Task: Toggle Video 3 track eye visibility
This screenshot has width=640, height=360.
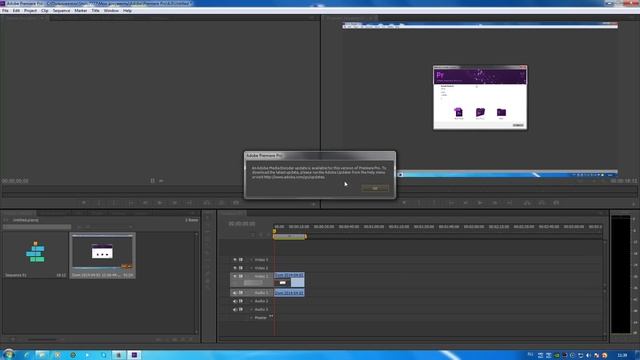Action: click(x=235, y=260)
